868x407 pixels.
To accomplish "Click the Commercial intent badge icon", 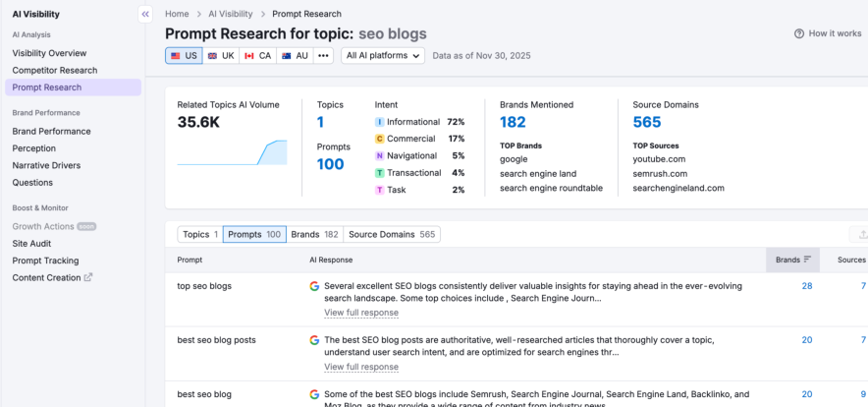I will coord(379,139).
